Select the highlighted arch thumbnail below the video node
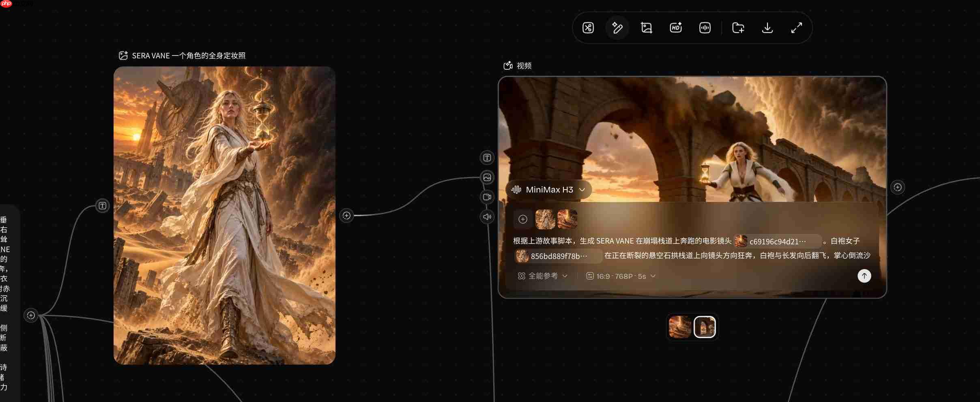This screenshot has width=980, height=402. pos(705,327)
